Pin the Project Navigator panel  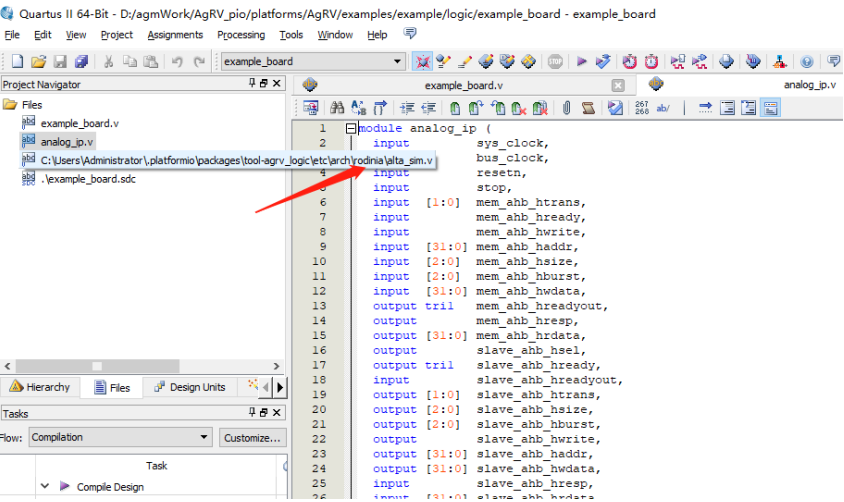coord(253,84)
